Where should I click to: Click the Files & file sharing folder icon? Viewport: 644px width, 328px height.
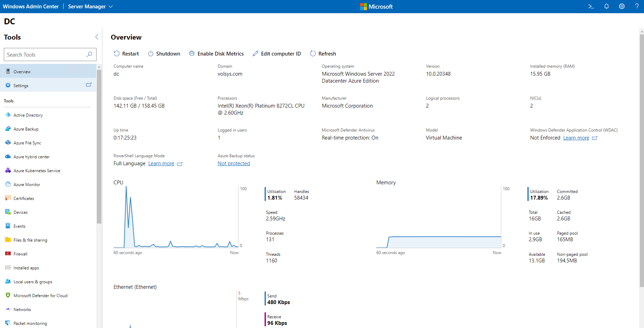coord(8,240)
